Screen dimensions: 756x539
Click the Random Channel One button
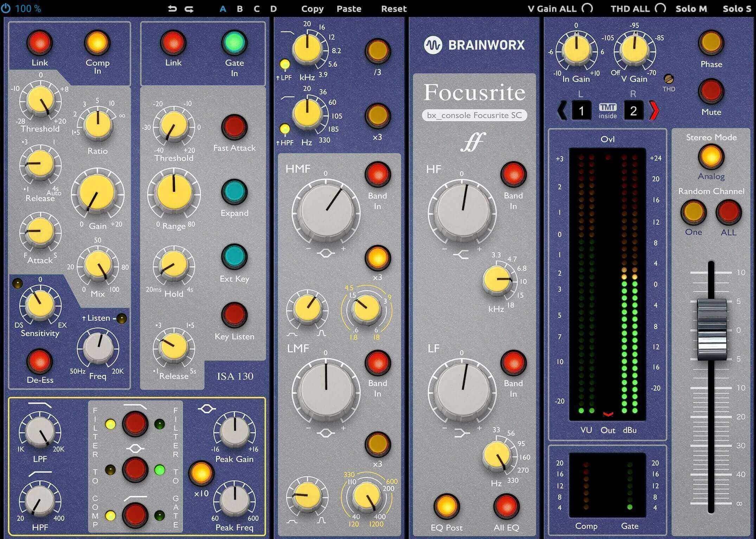tap(693, 213)
